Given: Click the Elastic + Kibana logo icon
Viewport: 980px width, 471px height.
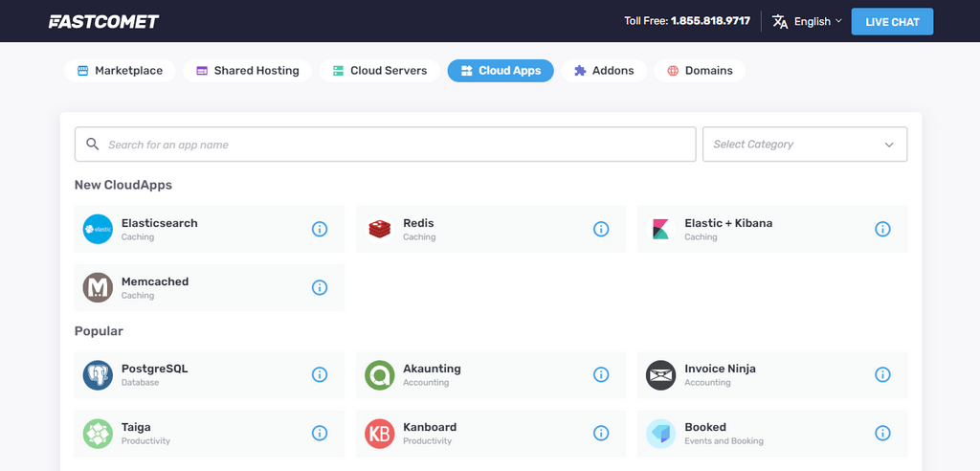Looking at the screenshot, I should 660,229.
